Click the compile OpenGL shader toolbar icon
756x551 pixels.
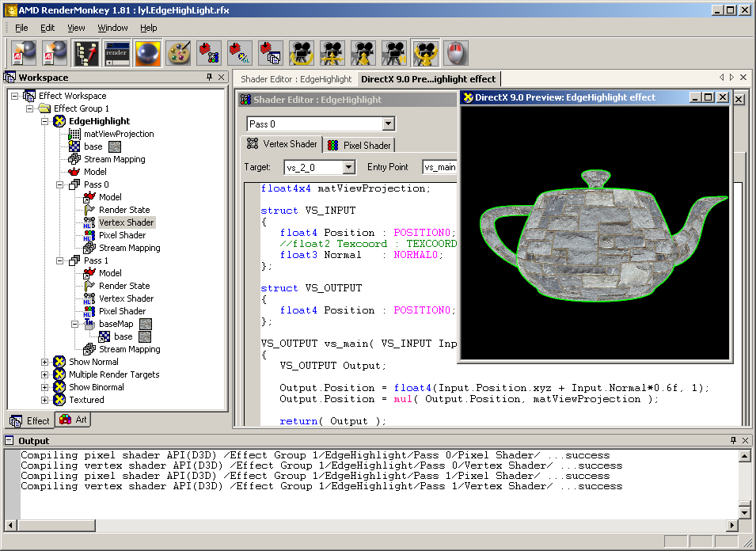click(240, 52)
